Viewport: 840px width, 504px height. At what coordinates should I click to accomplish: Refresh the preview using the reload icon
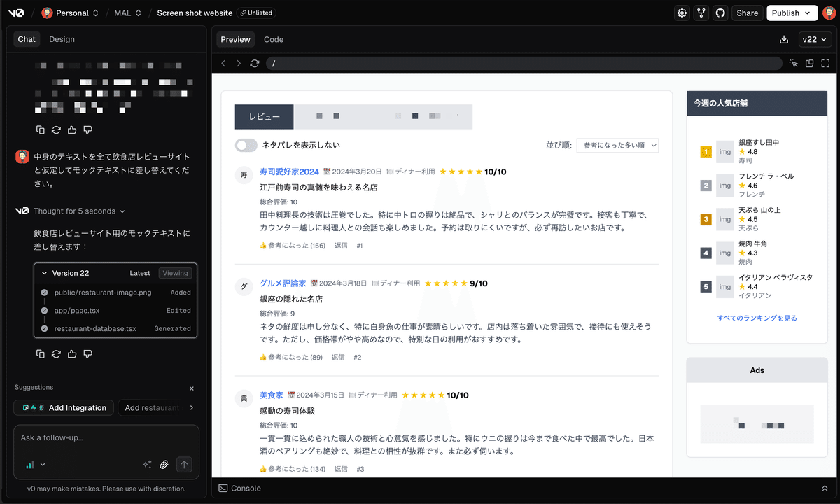click(255, 63)
